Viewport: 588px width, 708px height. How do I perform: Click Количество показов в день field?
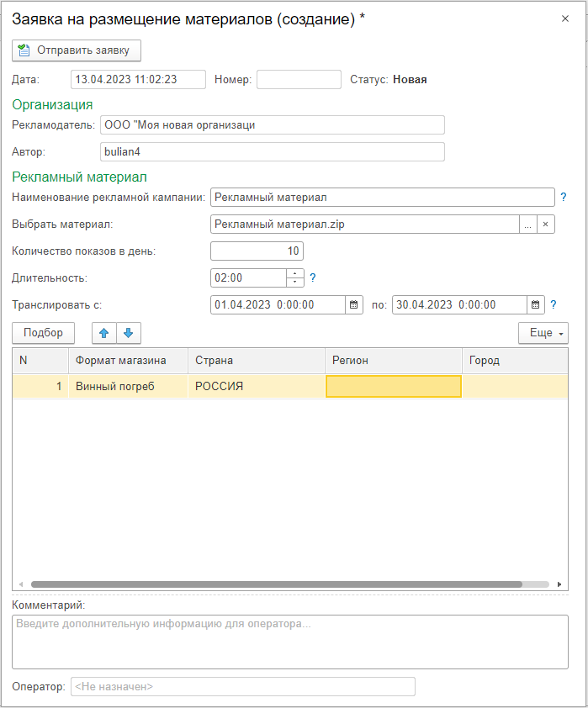tap(257, 251)
